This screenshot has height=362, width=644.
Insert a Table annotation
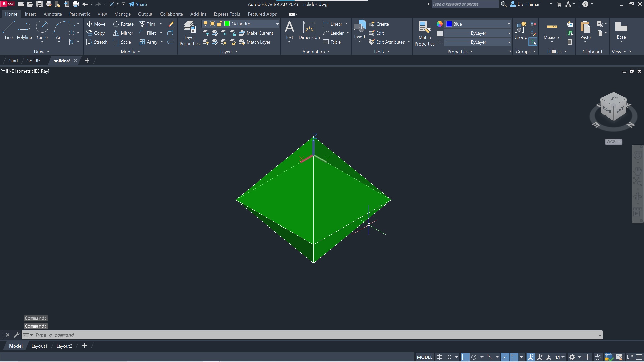point(332,42)
